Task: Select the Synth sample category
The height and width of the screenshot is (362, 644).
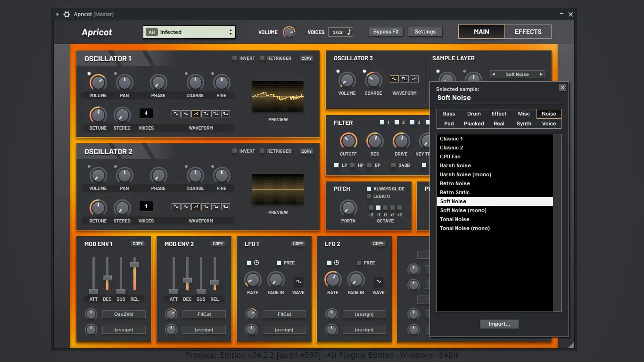Action: click(x=524, y=123)
